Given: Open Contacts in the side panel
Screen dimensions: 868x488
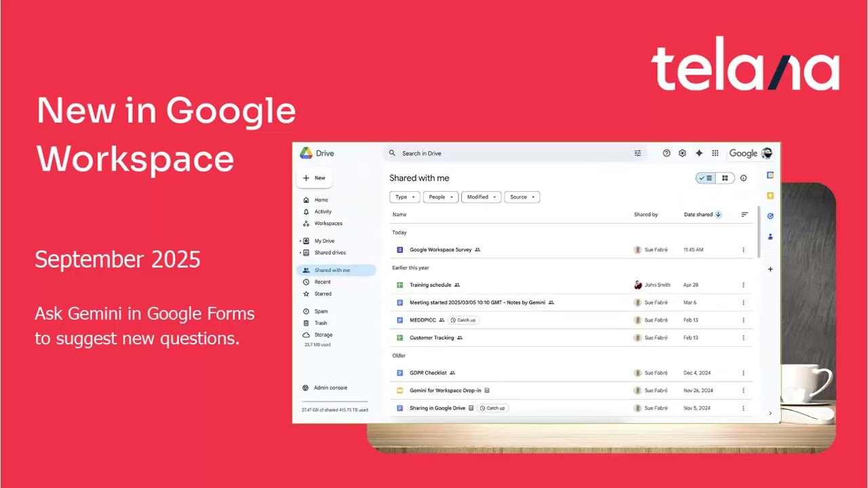Looking at the screenshot, I should tap(770, 237).
